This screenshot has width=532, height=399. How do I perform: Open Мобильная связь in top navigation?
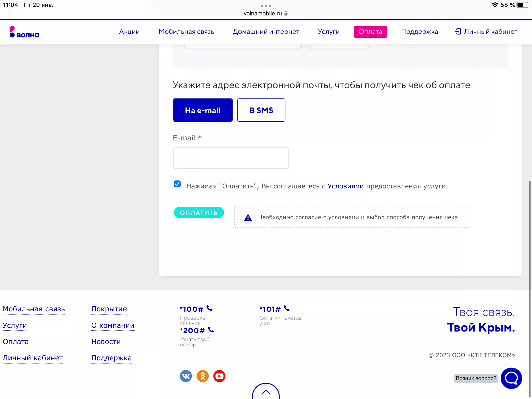(x=186, y=32)
